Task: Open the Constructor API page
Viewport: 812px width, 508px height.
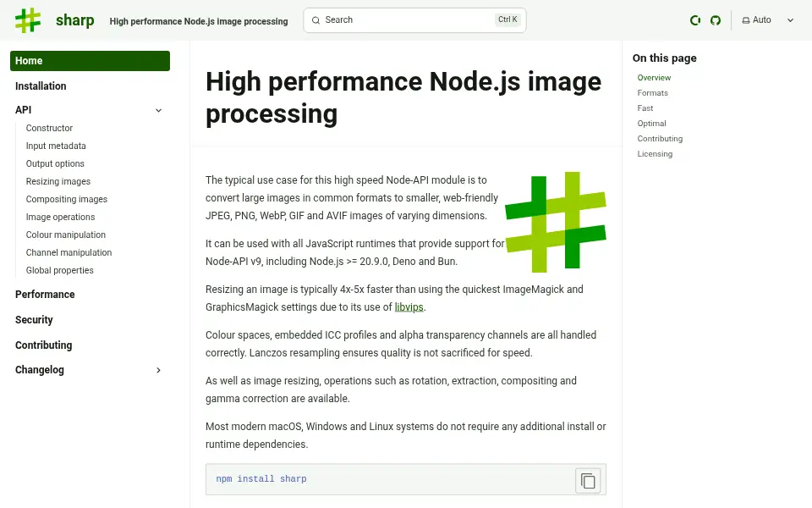Action: 49,128
